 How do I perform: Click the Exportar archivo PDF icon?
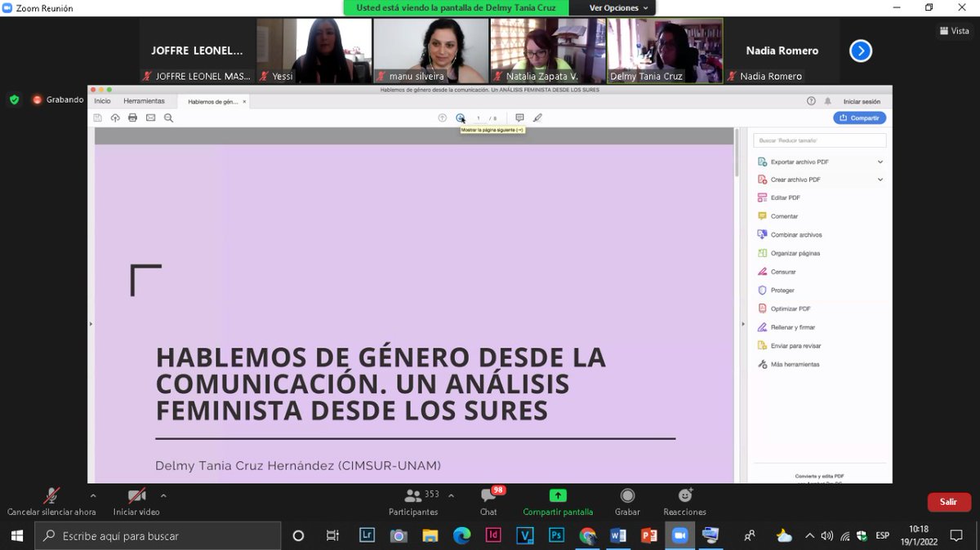(763, 162)
